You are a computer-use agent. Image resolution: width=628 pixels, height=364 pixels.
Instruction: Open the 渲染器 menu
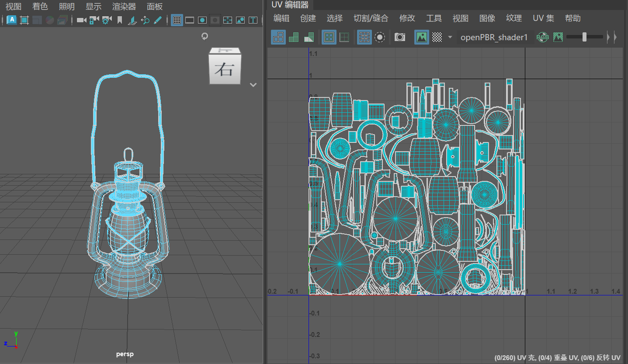(x=124, y=7)
